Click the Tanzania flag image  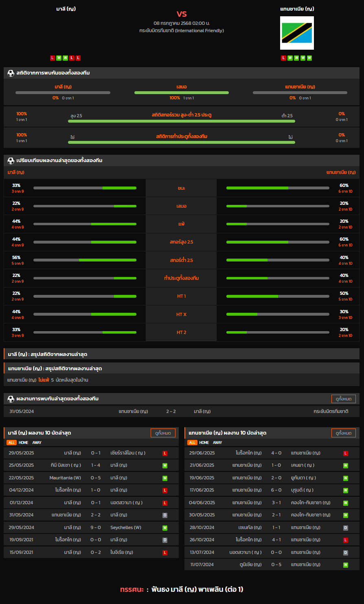click(x=297, y=33)
